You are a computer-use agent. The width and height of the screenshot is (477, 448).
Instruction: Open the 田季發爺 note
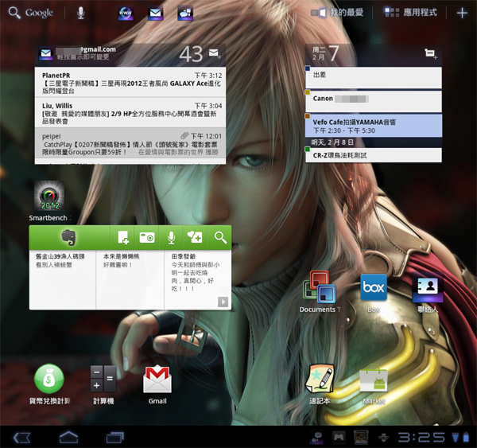click(x=198, y=279)
